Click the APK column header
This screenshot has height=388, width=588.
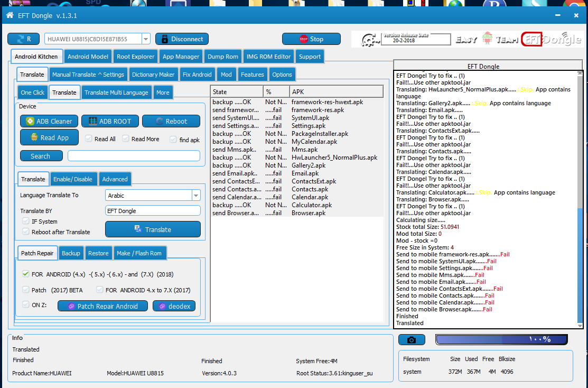(x=337, y=92)
